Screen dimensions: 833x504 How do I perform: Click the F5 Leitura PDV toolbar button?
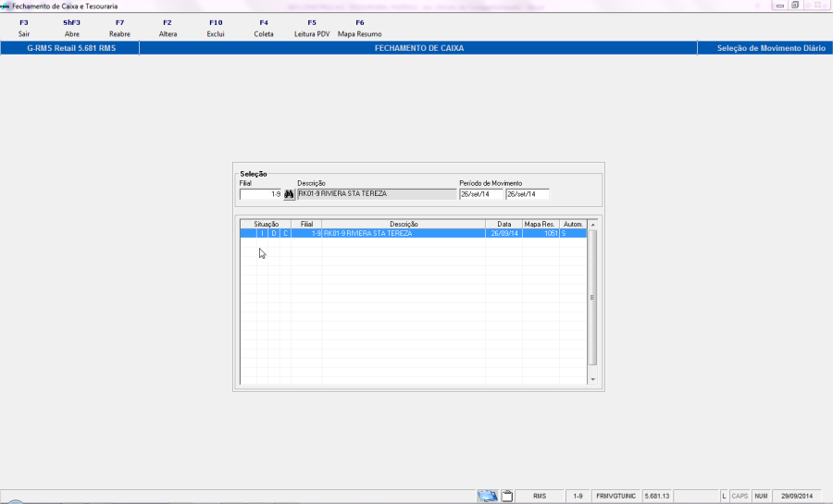tap(312, 28)
